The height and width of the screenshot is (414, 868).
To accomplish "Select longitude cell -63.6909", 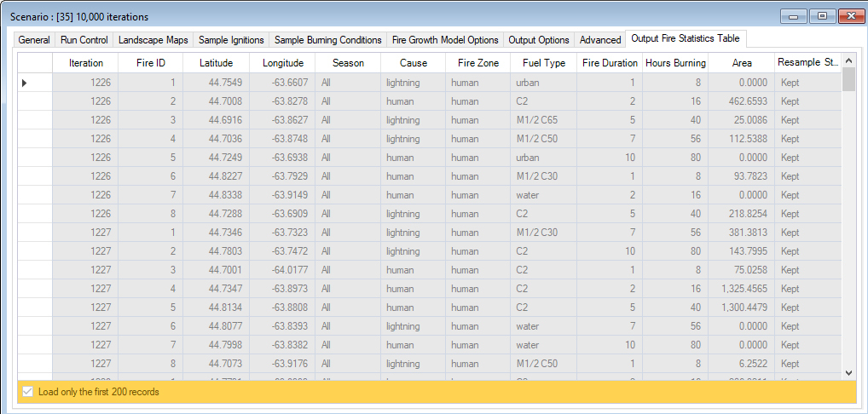I will 282,214.
